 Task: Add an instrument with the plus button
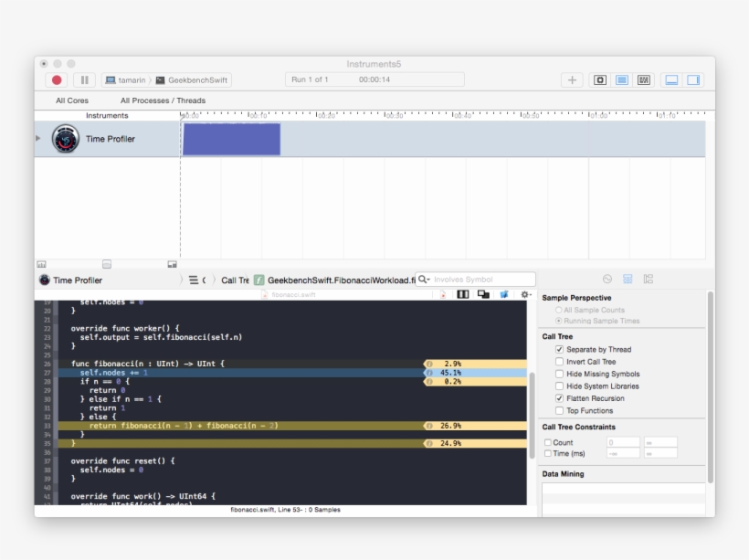[x=571, y=80]
